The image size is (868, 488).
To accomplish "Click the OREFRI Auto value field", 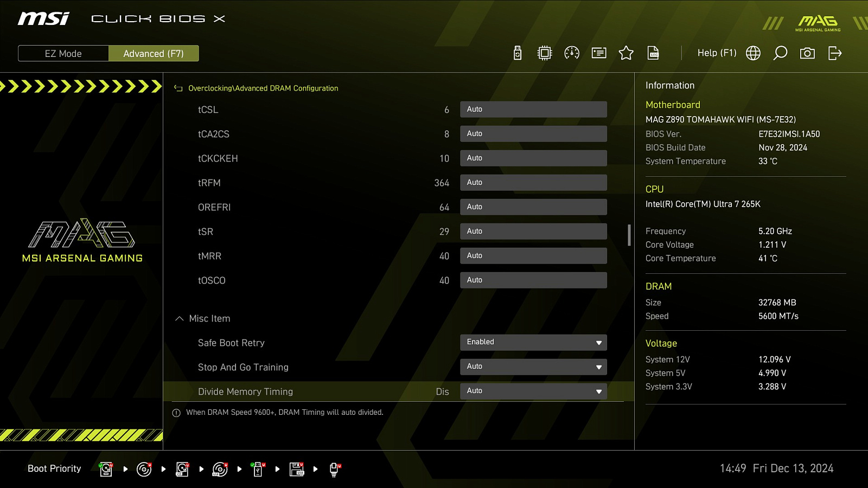I will (x=533, y=207).
